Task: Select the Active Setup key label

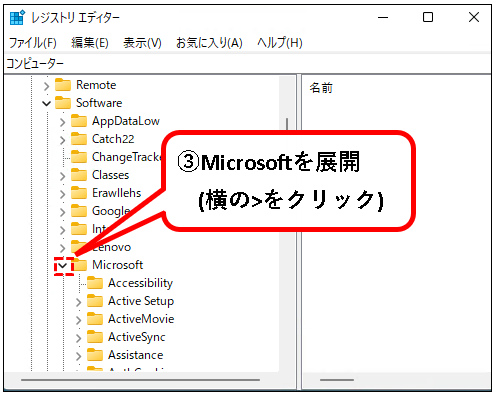Action: click(x=141, y=301)
